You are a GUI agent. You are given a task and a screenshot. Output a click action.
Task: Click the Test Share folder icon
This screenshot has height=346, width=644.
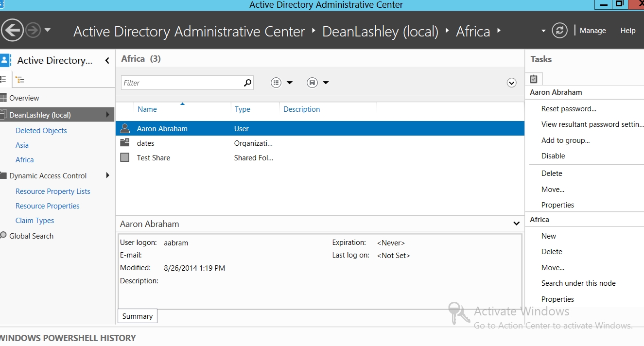pos(125,157)
